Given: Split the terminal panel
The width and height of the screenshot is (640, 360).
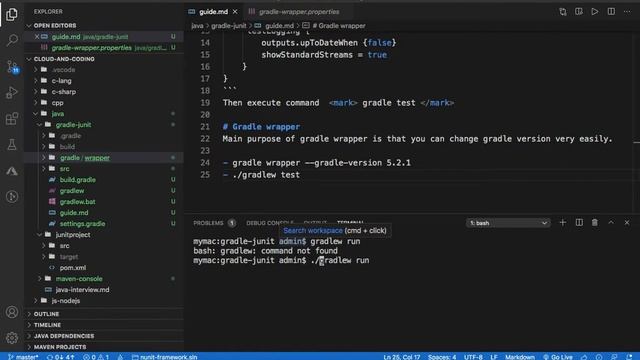Looking at the screenshot, I should point(579,223).
